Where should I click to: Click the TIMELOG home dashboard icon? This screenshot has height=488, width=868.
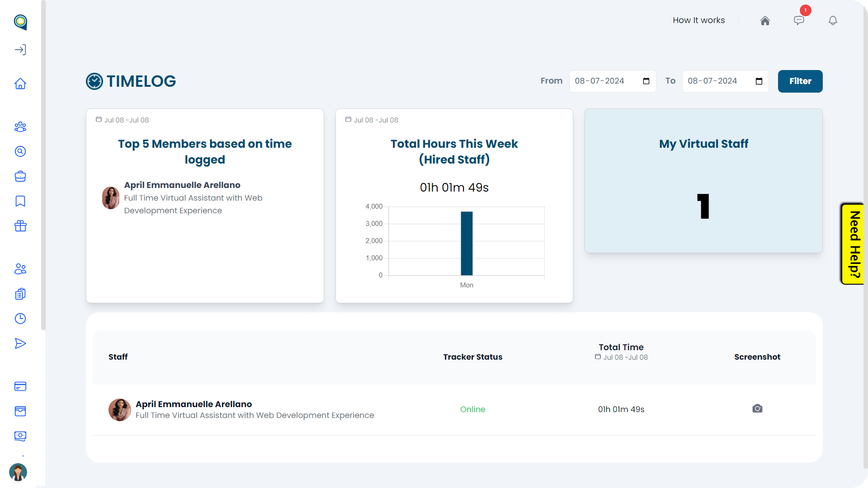21,84
